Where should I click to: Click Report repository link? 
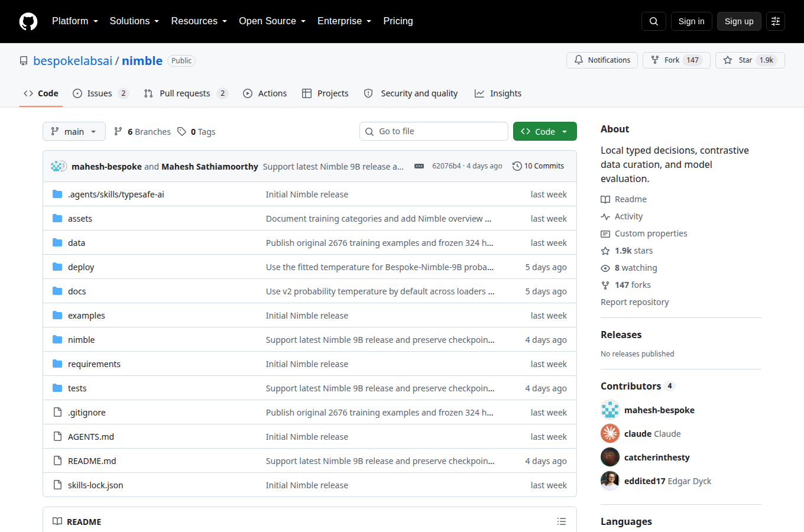click(635, 302)
